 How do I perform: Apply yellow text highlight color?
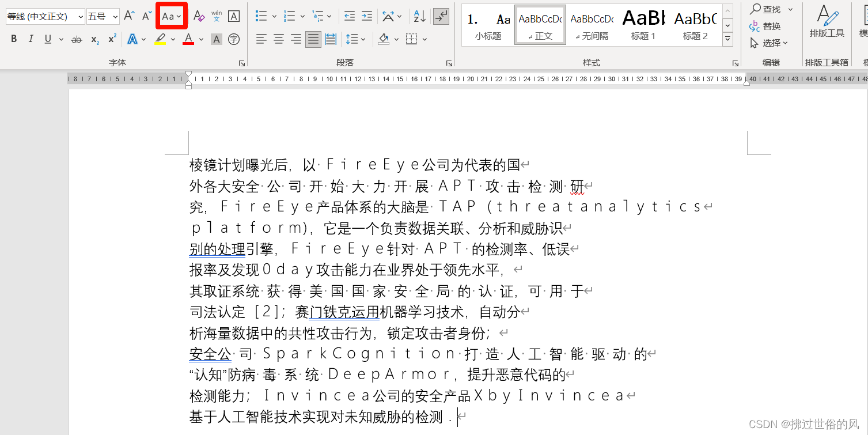coord(161,39)
